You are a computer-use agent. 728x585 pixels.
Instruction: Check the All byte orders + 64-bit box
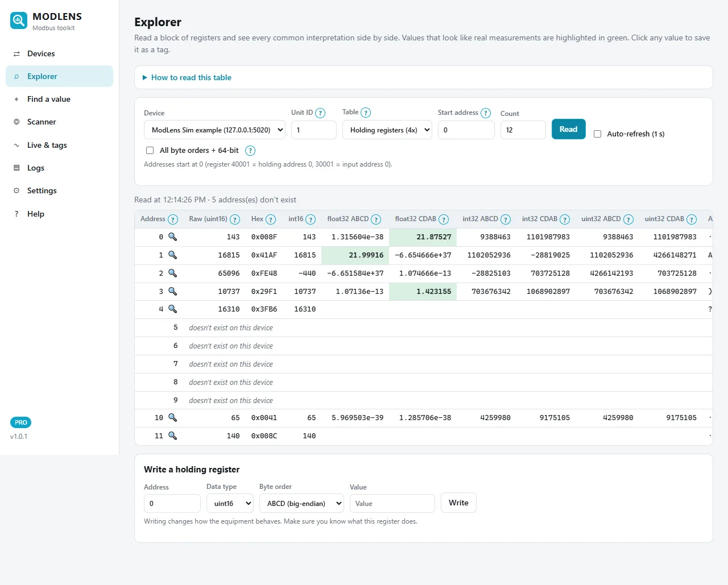pos(150,151)
